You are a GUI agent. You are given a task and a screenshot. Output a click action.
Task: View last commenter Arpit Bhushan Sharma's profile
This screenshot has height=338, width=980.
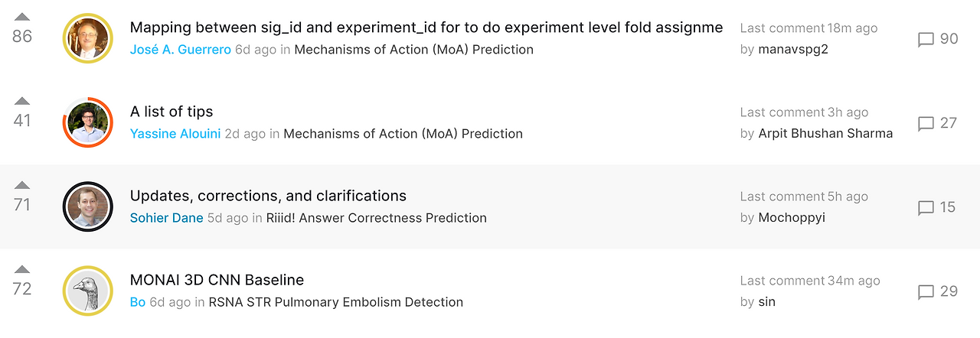coord(825,134)
